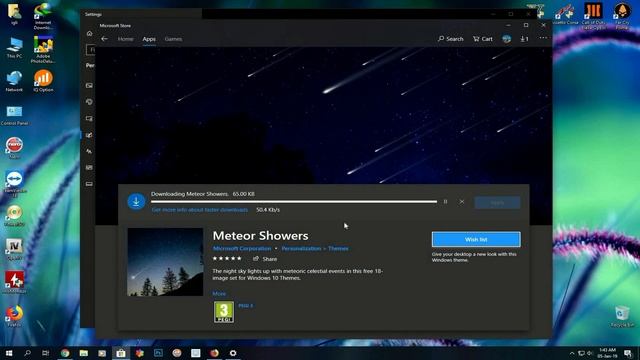Viewport: 640px width, 360px height.
Task: Go back with the Store back arrow
Action: point(104,39)
